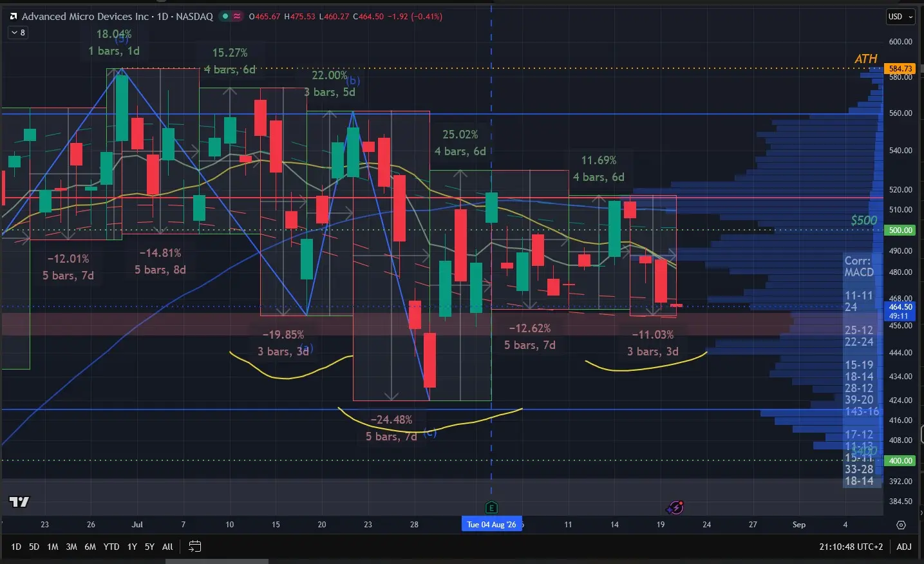This screenshot has height=564, width=924.
Task: Click the $500 level text label
Action: [864, 220]
